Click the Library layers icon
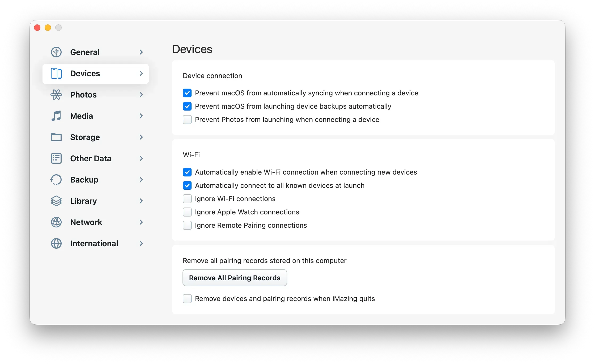The image size is (595, 364). (56, 201)
